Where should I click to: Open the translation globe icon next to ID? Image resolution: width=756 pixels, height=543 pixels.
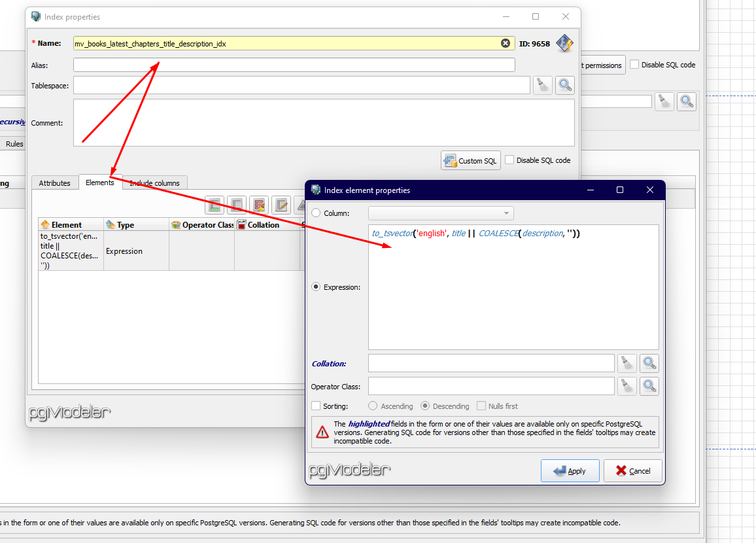click(564, 43)
